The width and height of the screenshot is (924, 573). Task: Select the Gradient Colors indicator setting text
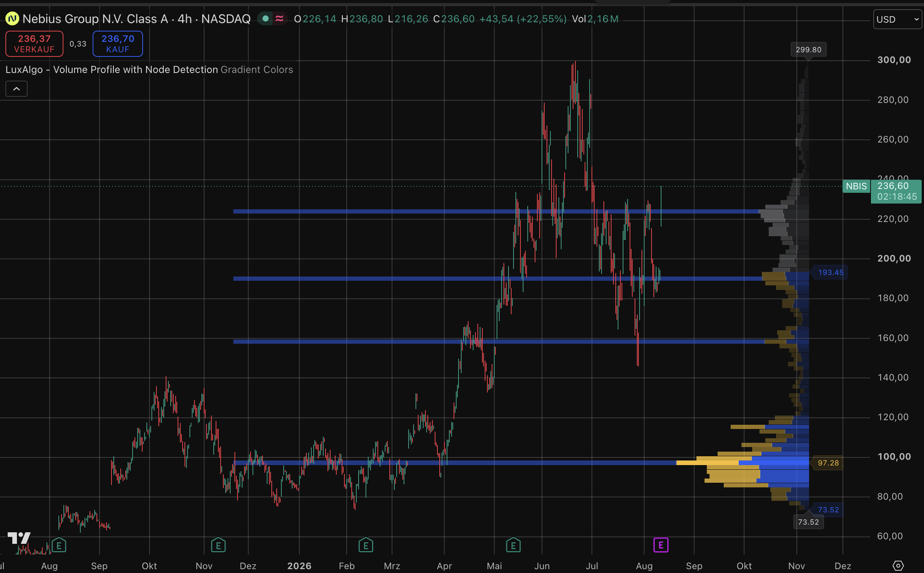tap(257, 70)
